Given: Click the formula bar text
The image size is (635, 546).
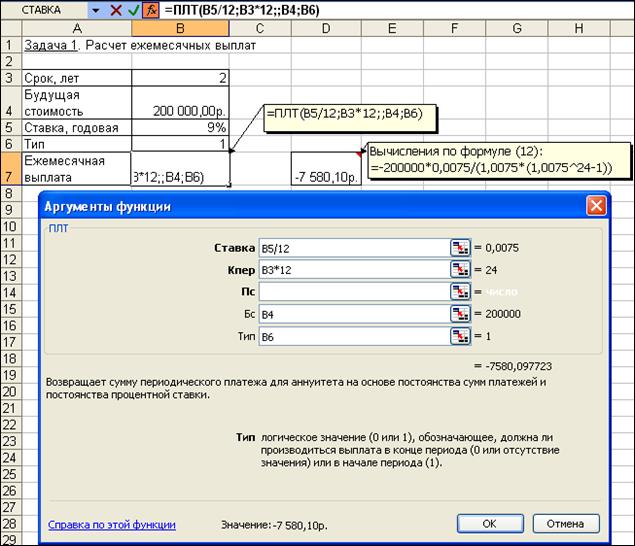Looking at the screenshot, I should (x=260, y=10).
